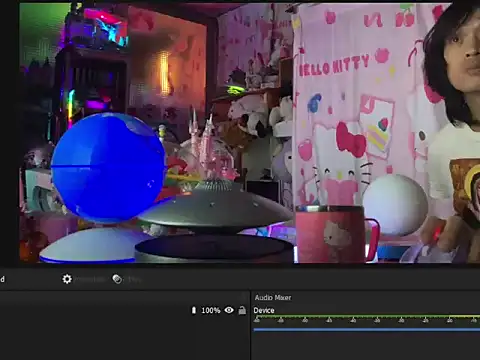Image resolution: width=480 pixels, height=360 pixels.
Task: Toggle the source lock icon
Action: (242, 310)
